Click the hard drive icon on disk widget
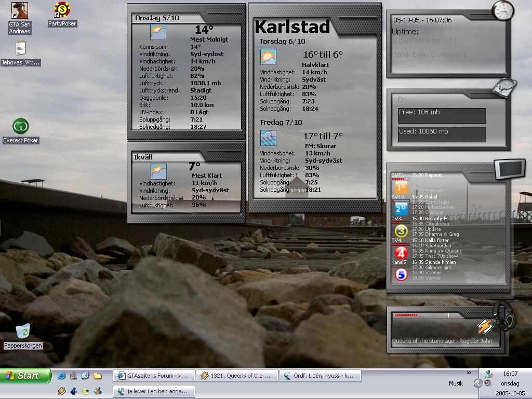 coord(504,87)
